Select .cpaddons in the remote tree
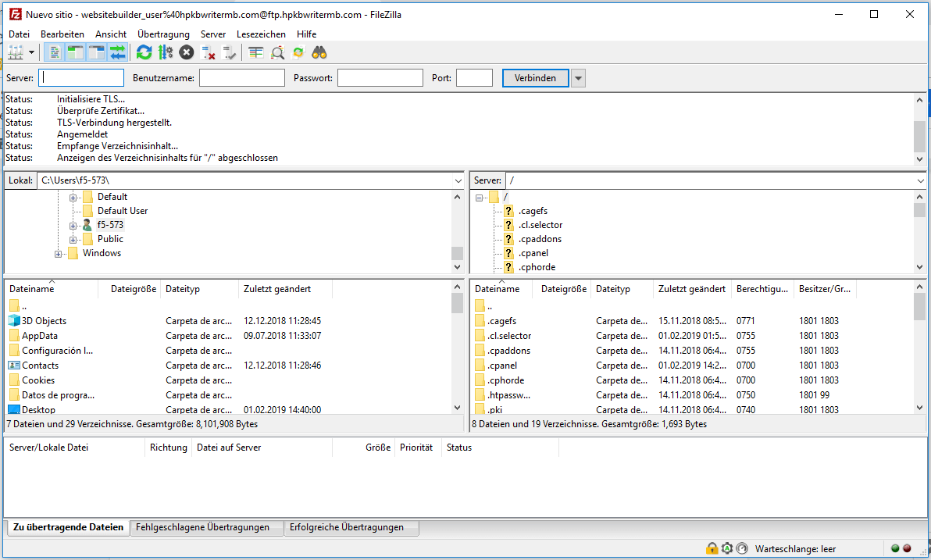Image resolution: width=931 pixels, height=560 pixels. click(x=540, y=239)
